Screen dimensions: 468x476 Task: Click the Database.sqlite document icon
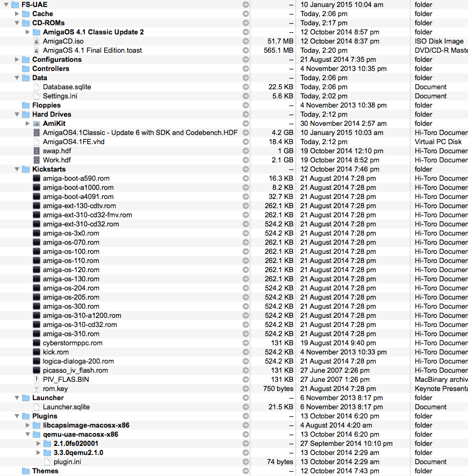tap(37, 87)
